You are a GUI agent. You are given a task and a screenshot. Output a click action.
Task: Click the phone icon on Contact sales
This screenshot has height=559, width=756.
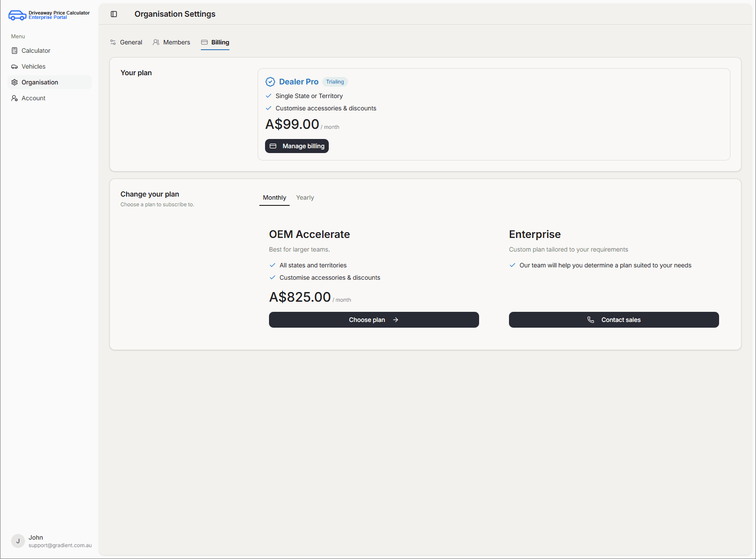coord(591,320)
